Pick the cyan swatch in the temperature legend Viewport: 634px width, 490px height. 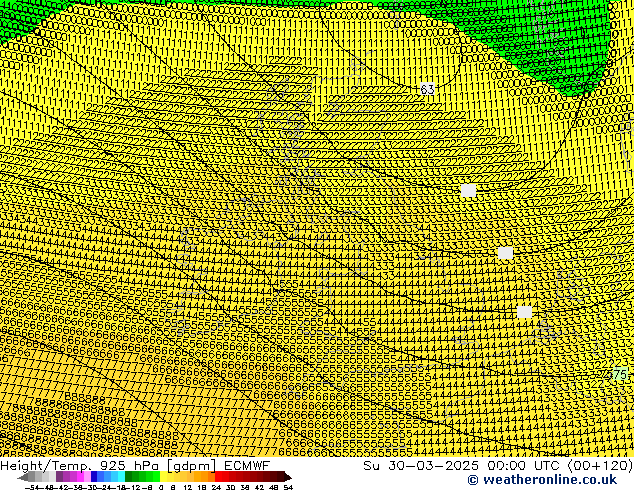click(x=121, y=477)
